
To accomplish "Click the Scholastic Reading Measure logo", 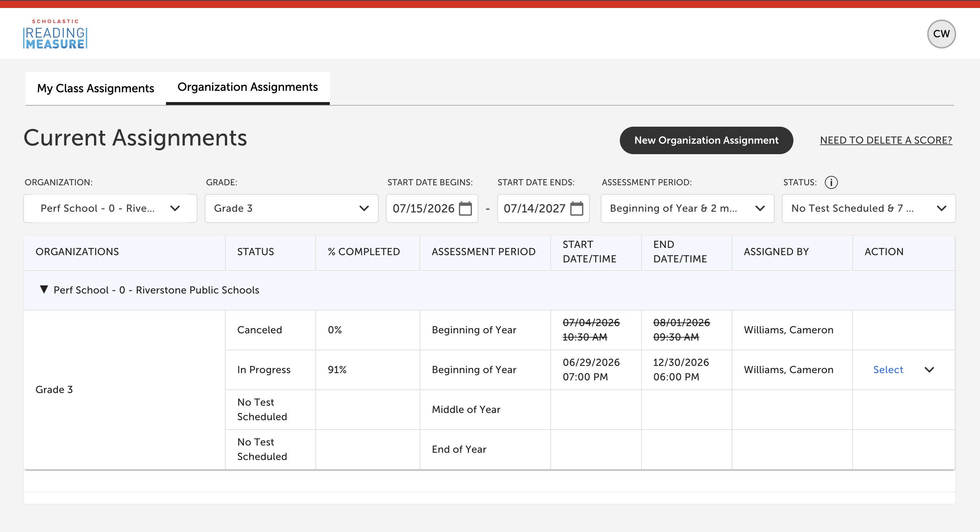I will pos(55,34).
